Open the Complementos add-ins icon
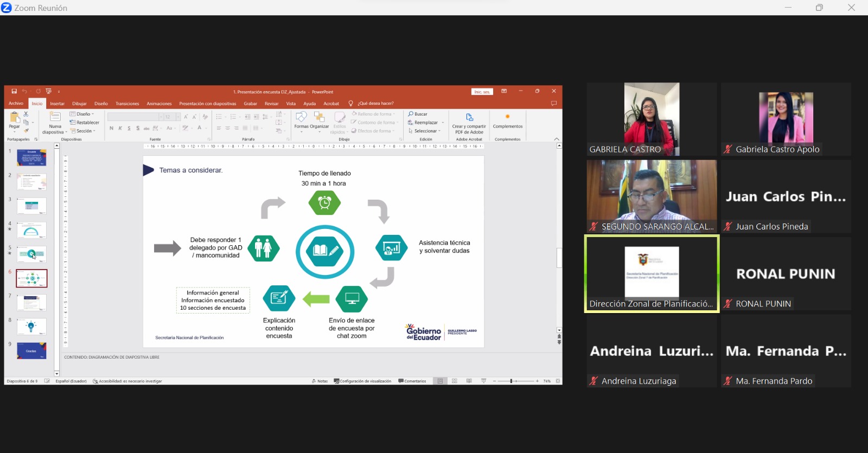 [x=507, y=117]
